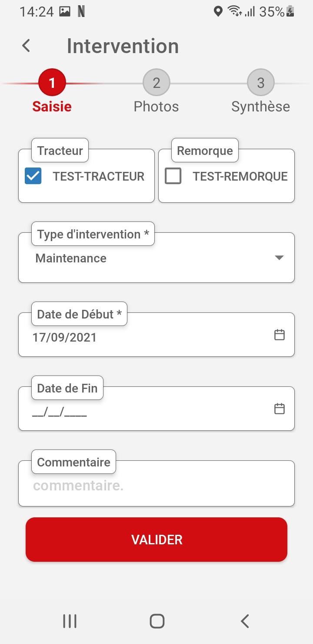Select the TEST-REMORQUE label text
Viewport: 313px width, 644px height.
(240, 176)
